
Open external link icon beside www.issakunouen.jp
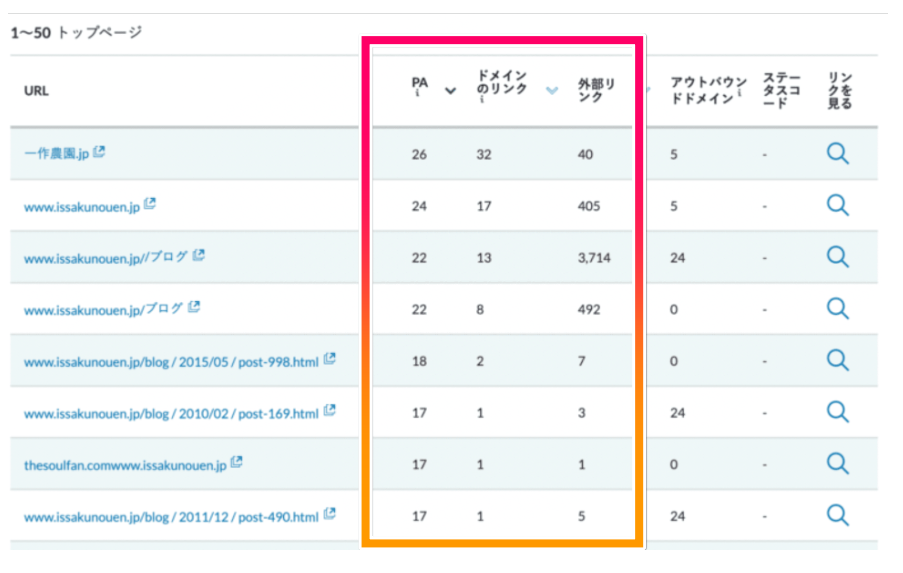tap(150, 203)
